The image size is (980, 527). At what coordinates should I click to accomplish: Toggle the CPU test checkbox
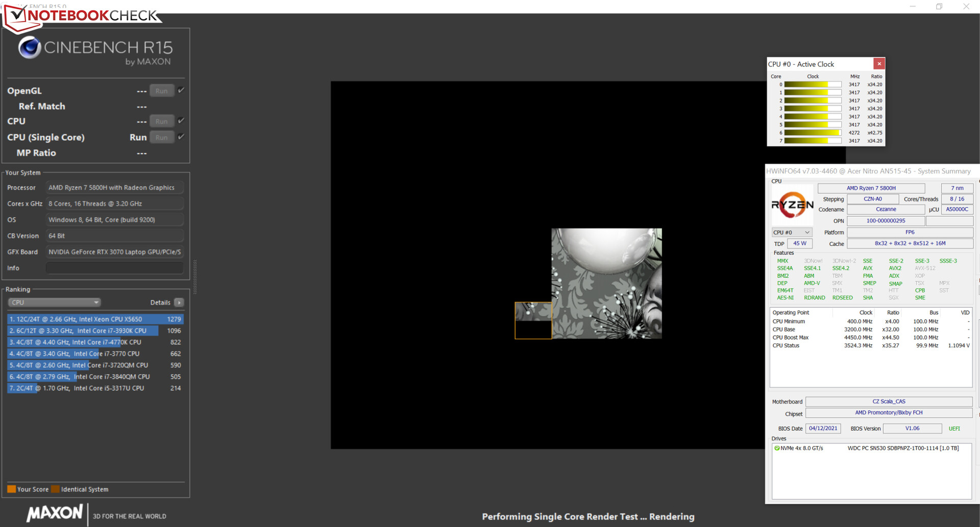coord(181,121)
